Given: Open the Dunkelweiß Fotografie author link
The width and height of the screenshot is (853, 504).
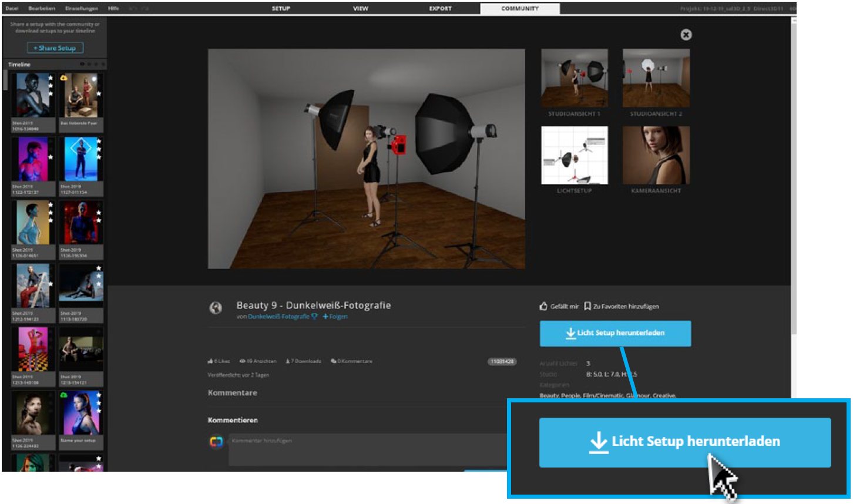Looking at the screenshot, I should [278, 317].
